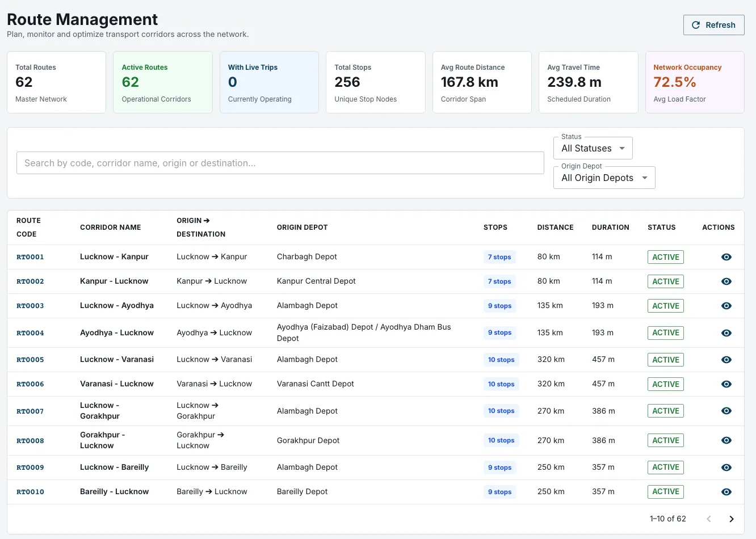Go to the next page of routes
The height and width of the screenshot is (539, 756).
pyautogui.click(x=732, y=519)
